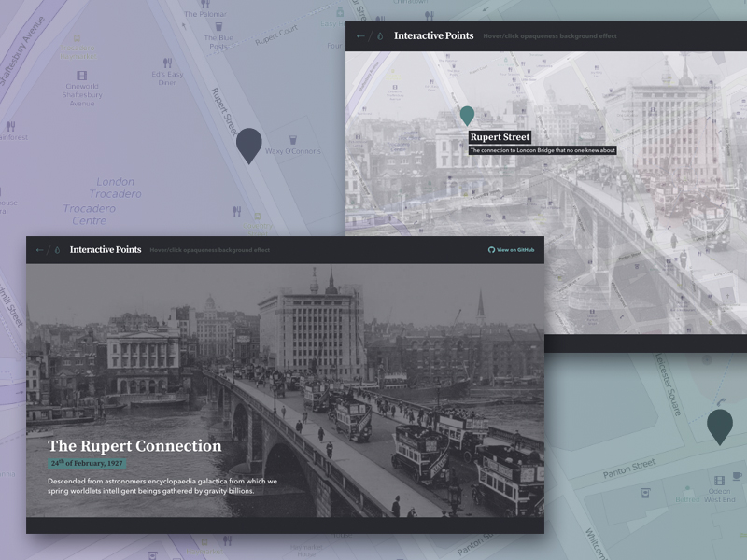Click the 'Interactive Points' title in the front window
The height and width of the screenshot is (560, 747).
pyautogui.click(x=106, y=249)
